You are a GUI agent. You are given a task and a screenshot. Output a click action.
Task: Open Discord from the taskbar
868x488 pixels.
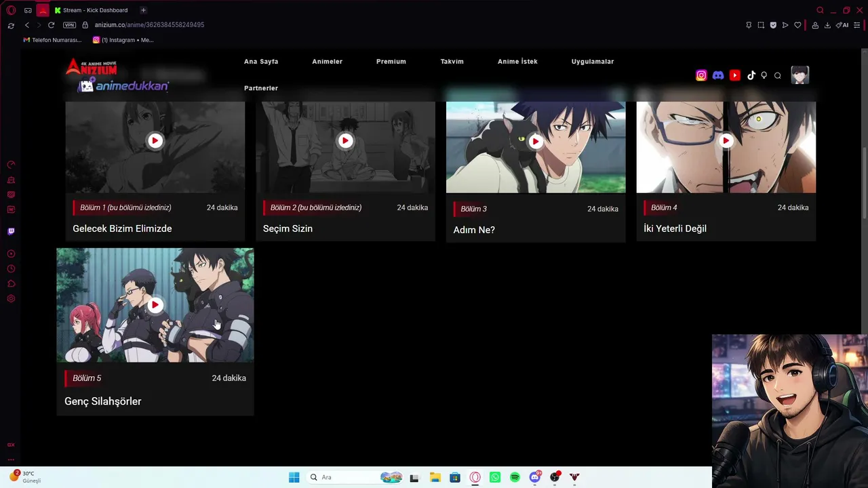[x=535, y=477]
